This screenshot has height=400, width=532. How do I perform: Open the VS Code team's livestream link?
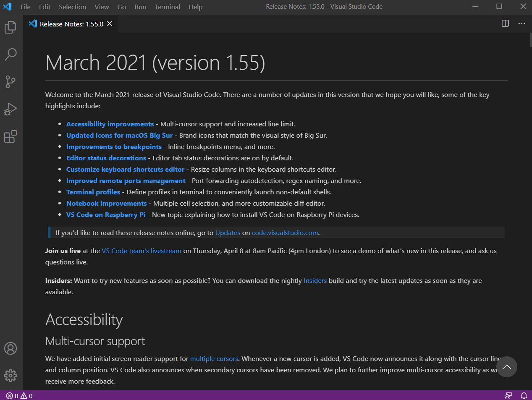pyautogui.click(x=142, y=251)
